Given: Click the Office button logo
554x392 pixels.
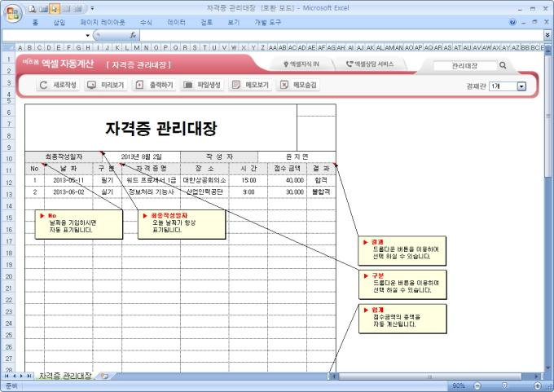Looking at the screenshot, I should pyautogui.click(x=13, y=14).
